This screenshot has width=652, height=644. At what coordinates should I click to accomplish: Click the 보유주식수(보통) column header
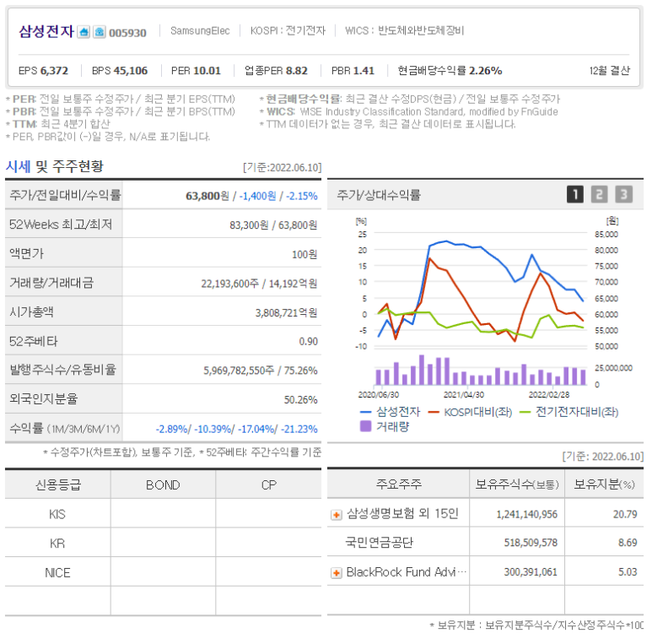[517, 484]
